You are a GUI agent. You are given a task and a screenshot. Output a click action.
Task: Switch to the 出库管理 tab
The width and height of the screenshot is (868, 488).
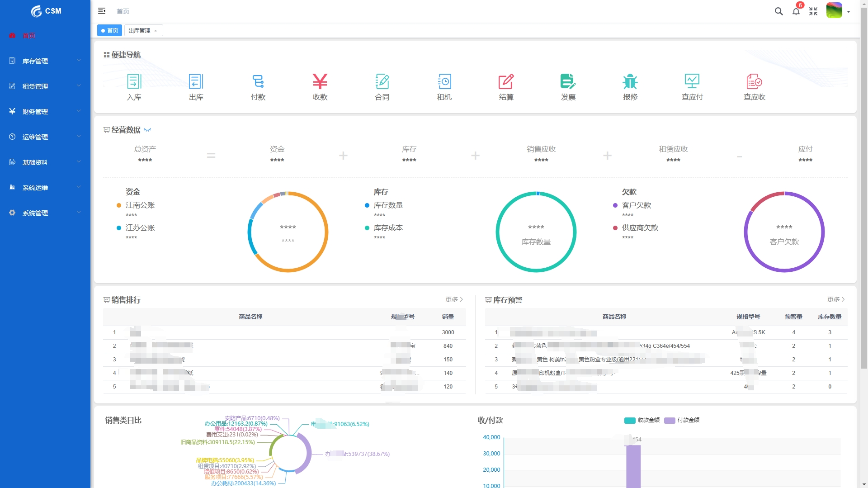139,30
